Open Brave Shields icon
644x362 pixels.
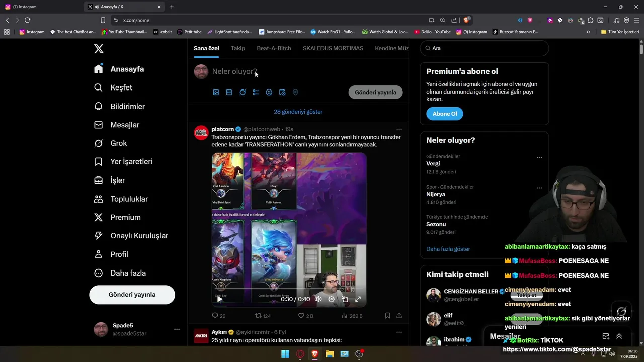(x=467, y=20)
